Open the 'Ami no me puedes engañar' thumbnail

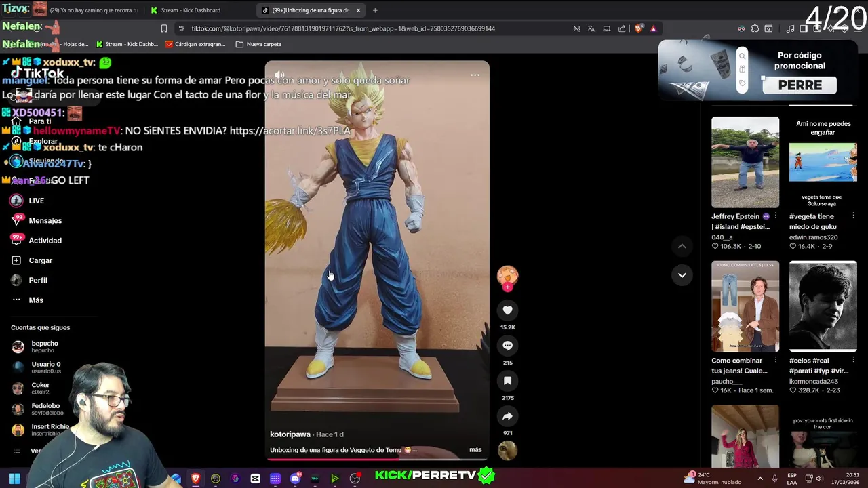pos(823,162)
